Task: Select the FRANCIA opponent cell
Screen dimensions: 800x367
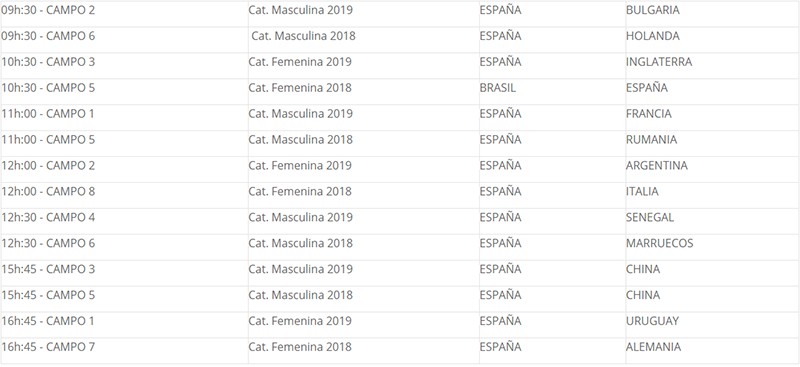Action: [712, 114]
